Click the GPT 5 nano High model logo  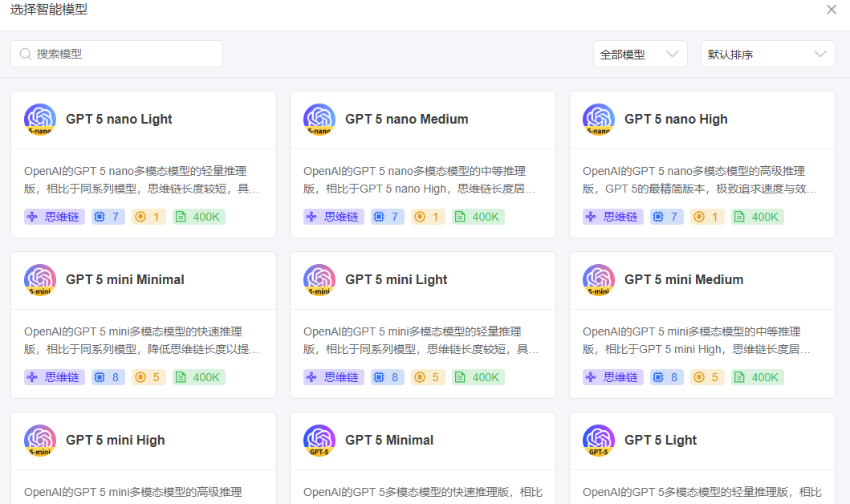599,120
